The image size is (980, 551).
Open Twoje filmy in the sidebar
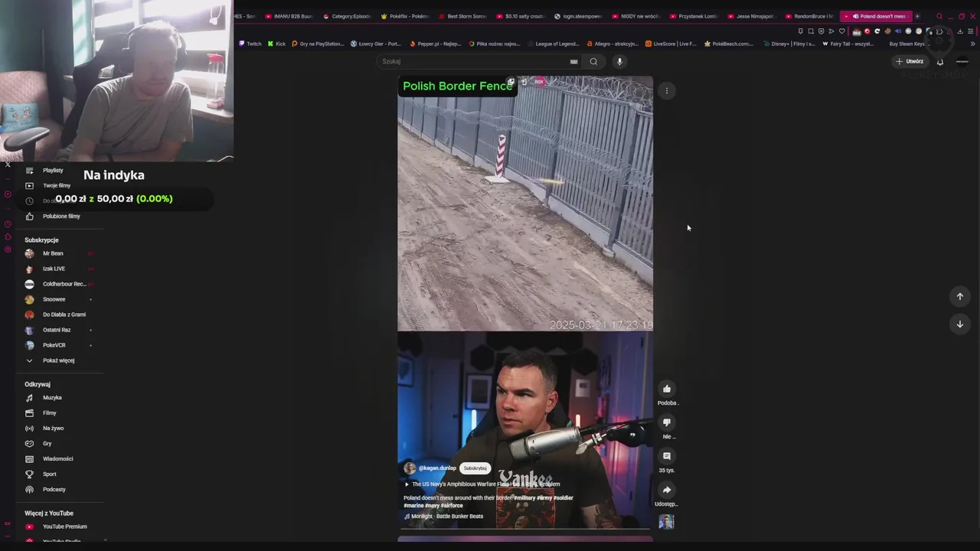[57, 186]
